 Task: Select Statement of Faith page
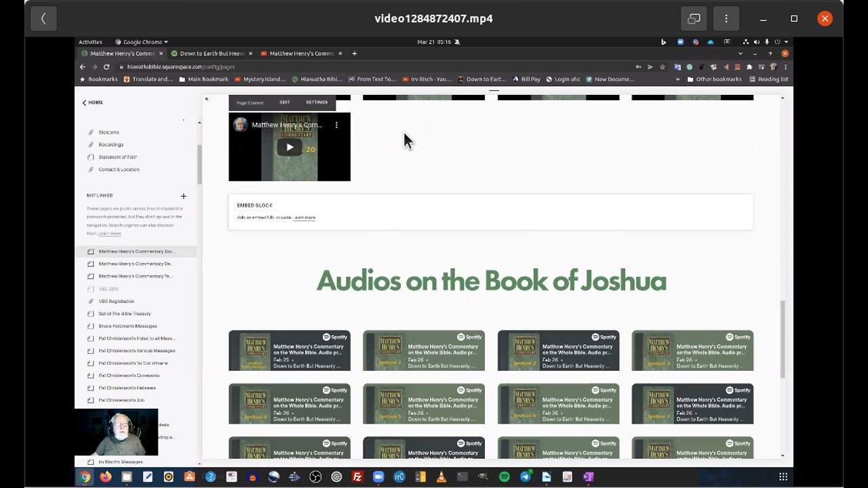tap(118, 157)
